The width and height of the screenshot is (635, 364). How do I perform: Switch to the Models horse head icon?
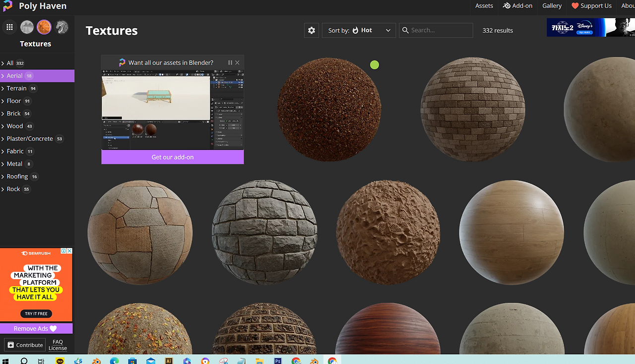(62, 27)
